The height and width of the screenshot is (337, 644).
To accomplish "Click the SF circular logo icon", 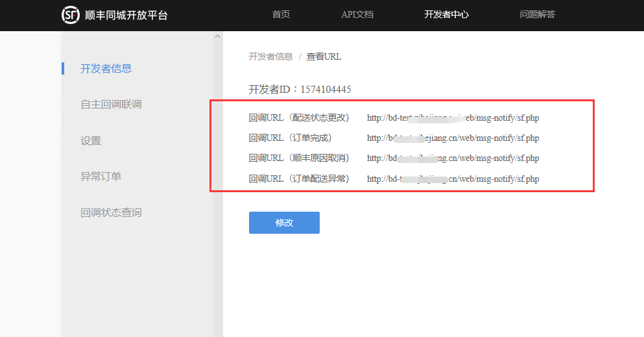I will 71,15.
